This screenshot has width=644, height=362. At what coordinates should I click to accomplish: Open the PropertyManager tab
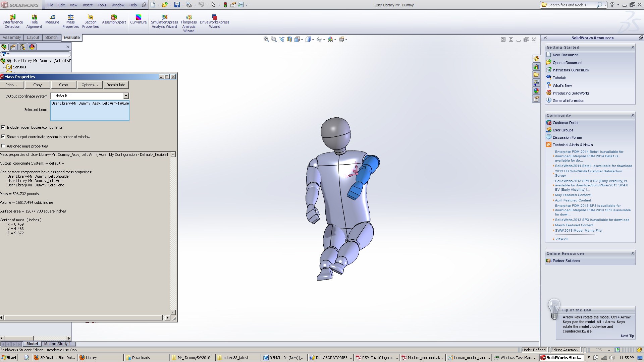point(13,47)
